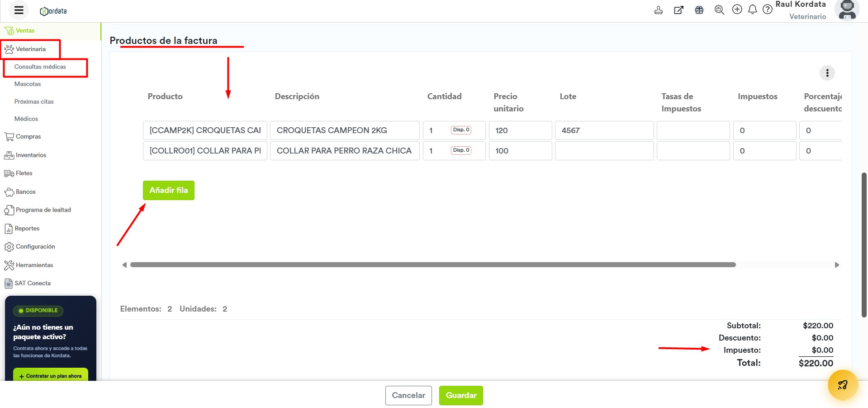Viewport: 868px width, 408px height.
Task: Click the page vertical scrollbar thumb
Action: (x=864, y=245)
